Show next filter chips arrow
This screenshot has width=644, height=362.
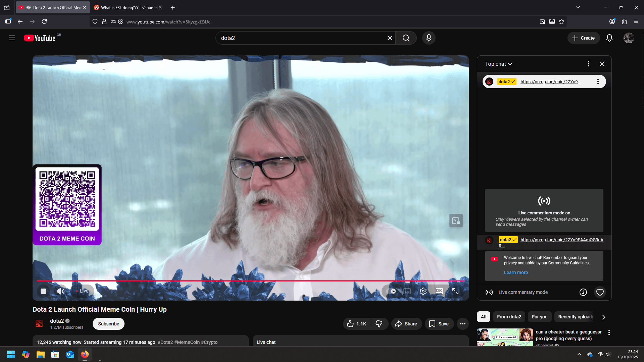point(604,317)
